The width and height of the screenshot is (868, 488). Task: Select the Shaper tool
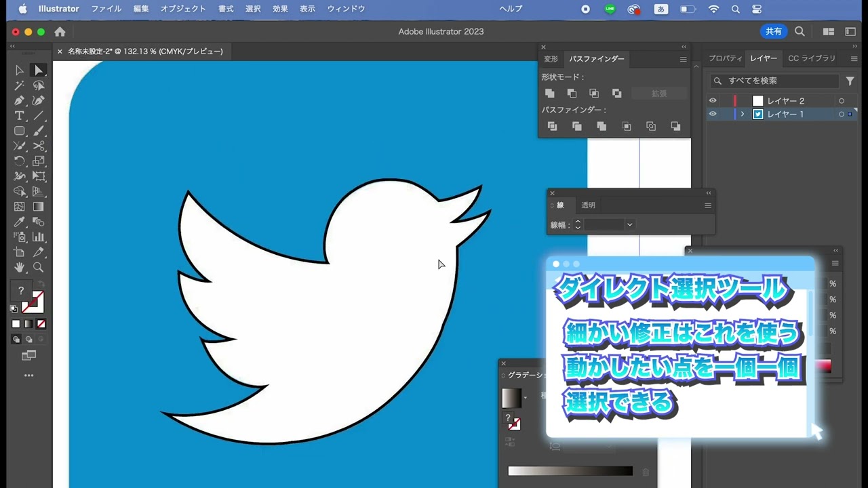20,146
